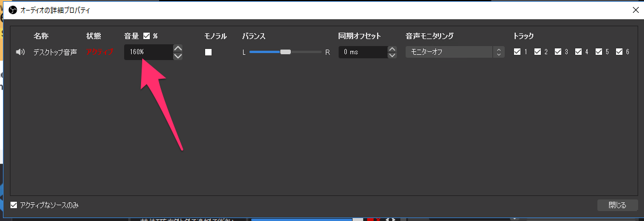Click the 160% volume input field

(x=149, y=52)
